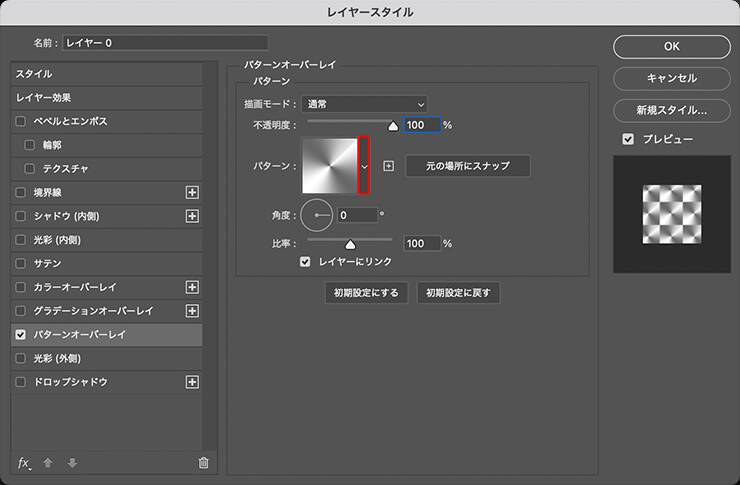This screenshot has height=485, width=740.
Task: Click the fx effects menu icon
Action: tap(25, 462)
